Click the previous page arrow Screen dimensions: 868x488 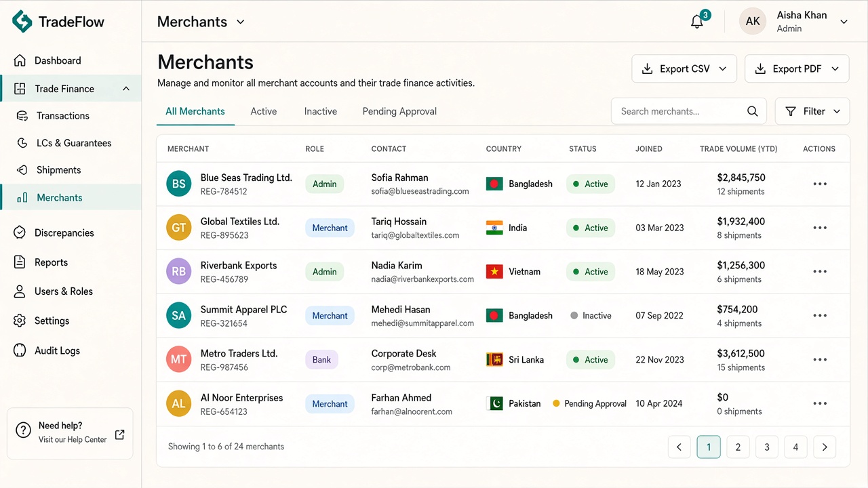coord(679,447)
